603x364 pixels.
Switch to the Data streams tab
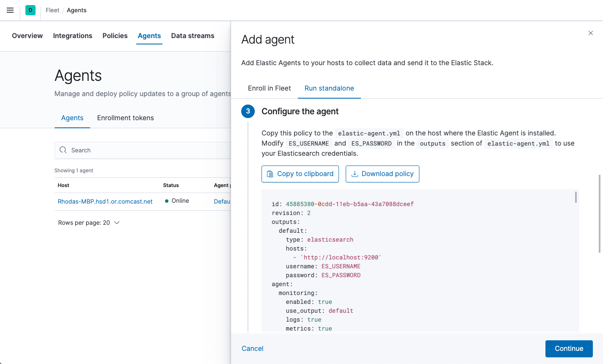tap(193, 36)
